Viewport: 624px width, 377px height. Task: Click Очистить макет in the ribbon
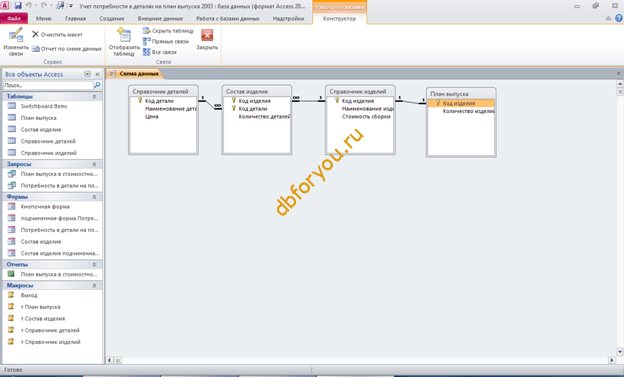pyautogui.click(x=57, y=35)
